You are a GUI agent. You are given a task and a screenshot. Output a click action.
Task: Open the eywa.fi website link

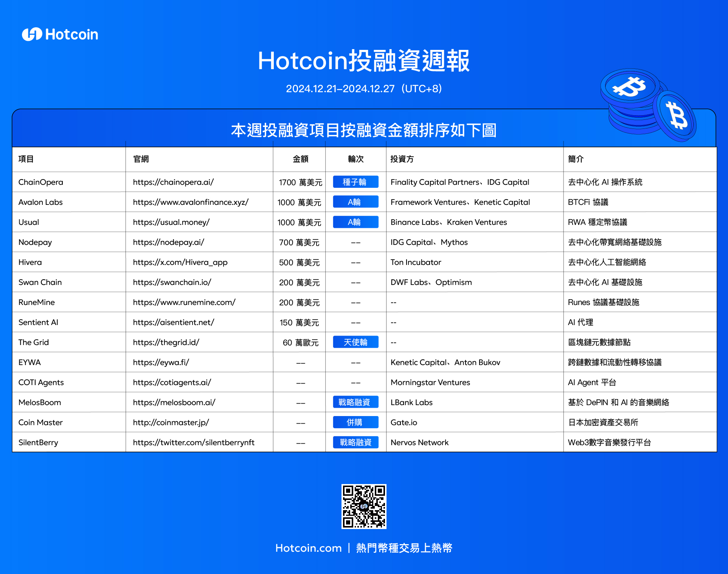click(x=161, y=362)
